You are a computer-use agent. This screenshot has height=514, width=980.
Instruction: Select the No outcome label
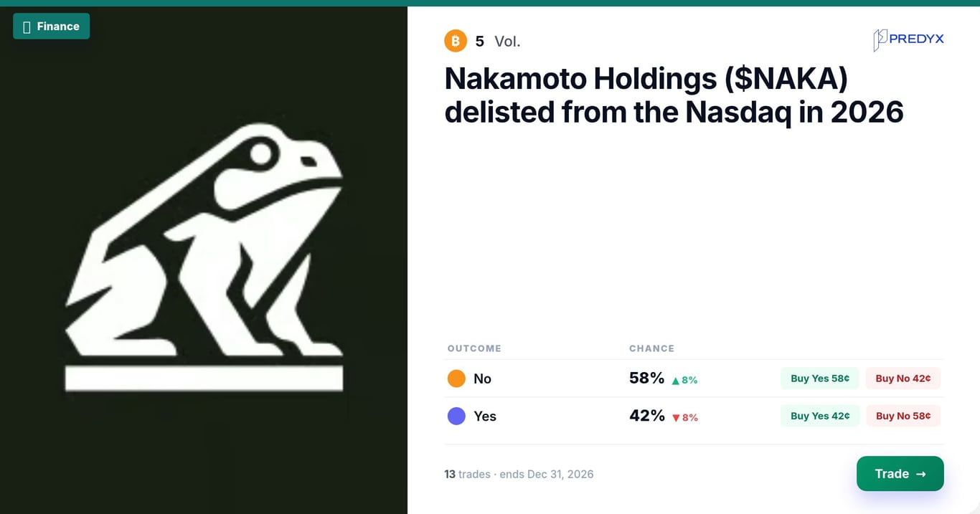tap(482, 379)
